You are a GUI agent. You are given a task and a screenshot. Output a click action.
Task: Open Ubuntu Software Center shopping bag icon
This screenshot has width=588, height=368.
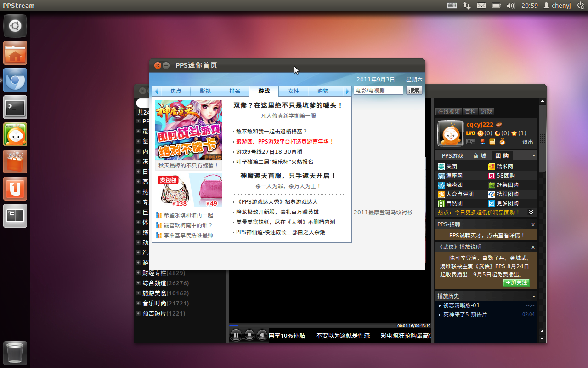[15, 161]
